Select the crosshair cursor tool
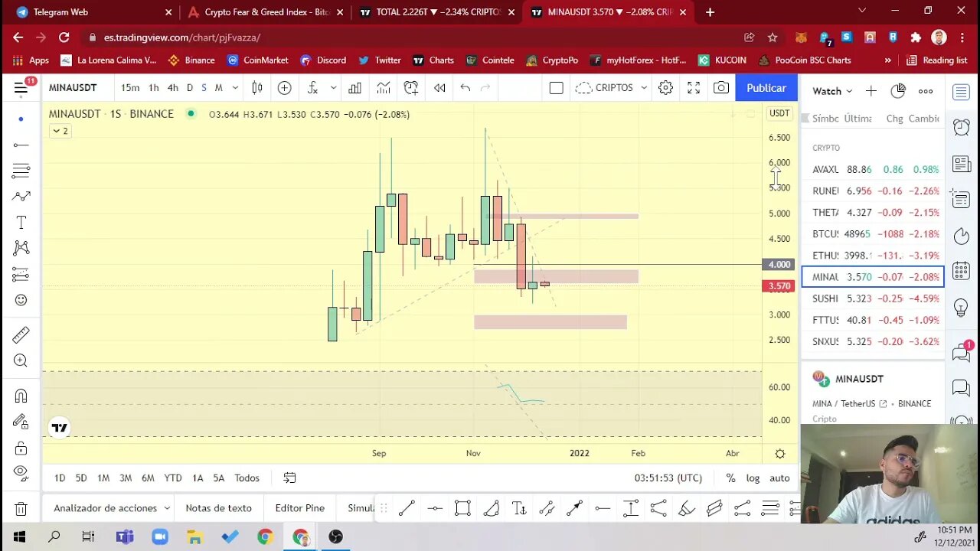This screenshot has width=980, height=551. (21, 119)
